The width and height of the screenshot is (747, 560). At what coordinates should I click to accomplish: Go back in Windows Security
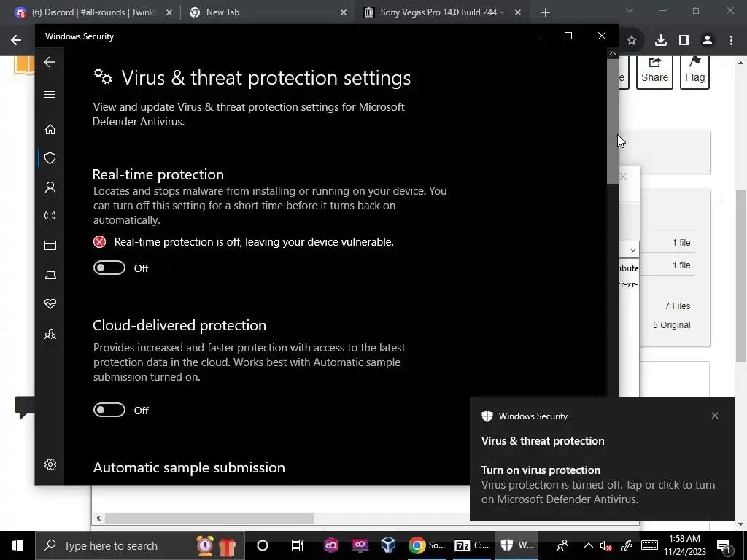click(50, 62)
